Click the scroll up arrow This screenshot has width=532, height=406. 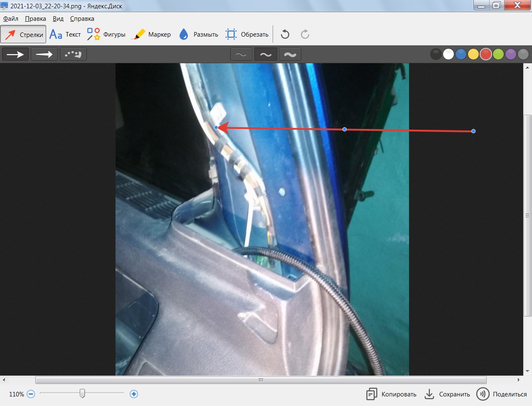527,67
